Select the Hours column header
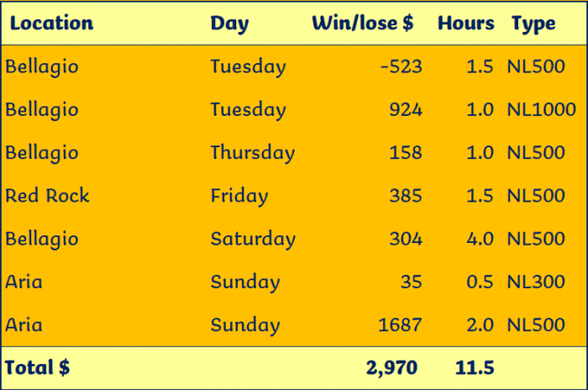This screenshot has height=390, width=588. [465, 24]
